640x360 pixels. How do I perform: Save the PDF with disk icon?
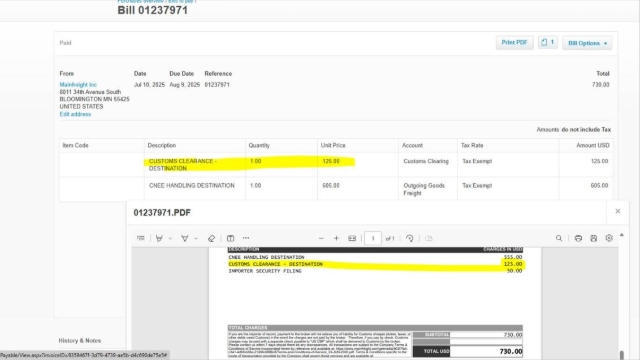click(x=593, y=238)
